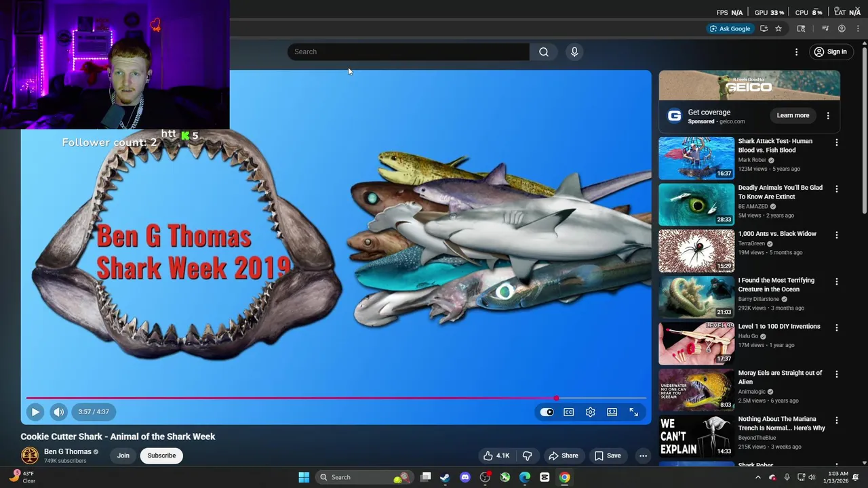The image size is (868, 488).
Task: Click the Share button
Action: 564,455
